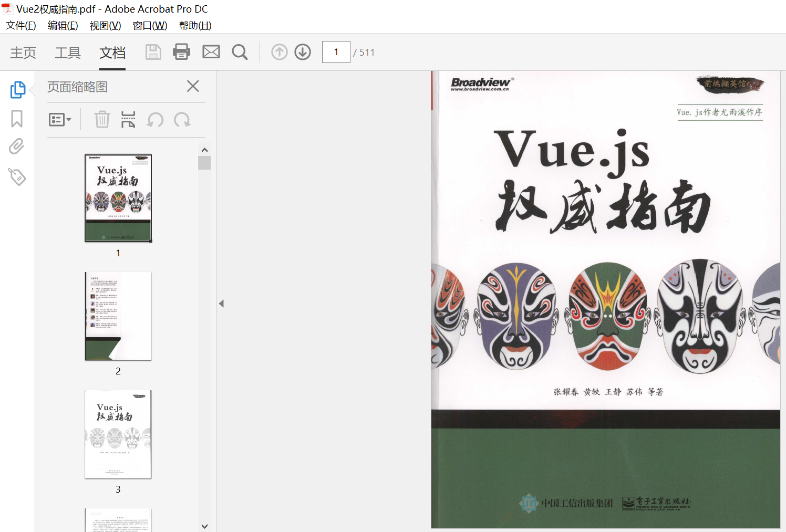Click thumbnail label number 2

click(x=118, y=371)
